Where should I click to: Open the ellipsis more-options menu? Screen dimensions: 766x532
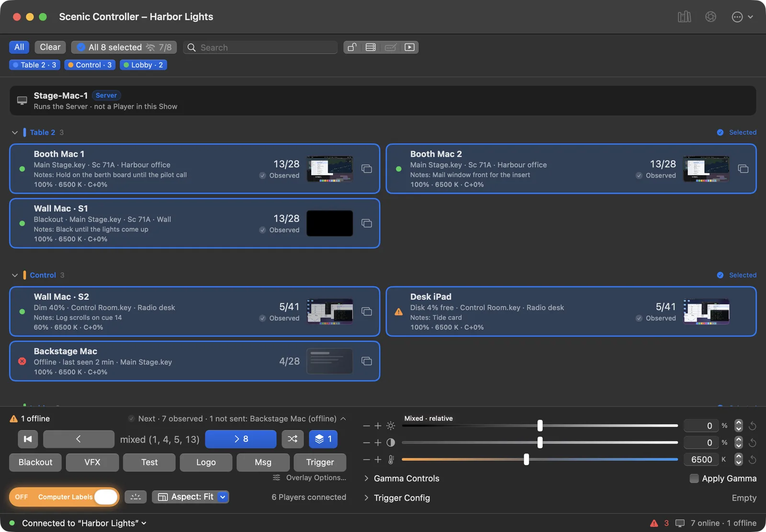742,17
